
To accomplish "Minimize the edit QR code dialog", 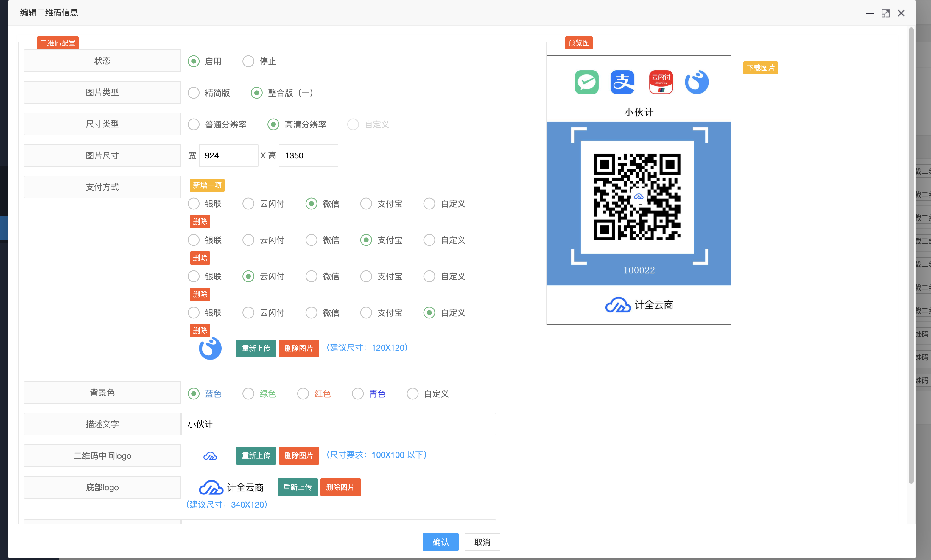I will (x=870, y=13).
